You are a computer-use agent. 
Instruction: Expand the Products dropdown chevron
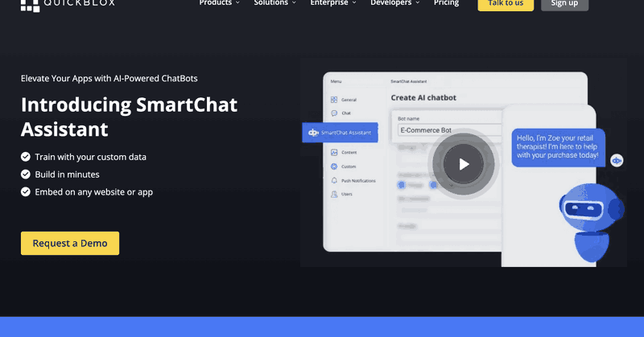(x=237, y=3)
